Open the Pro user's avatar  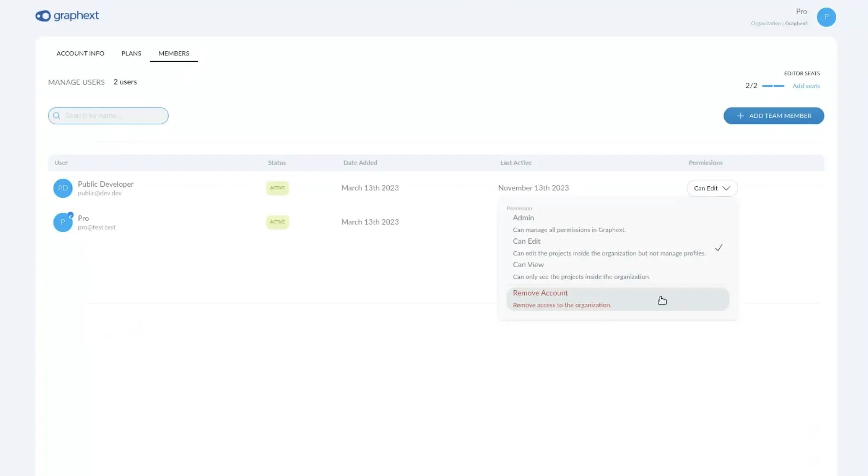63,222
